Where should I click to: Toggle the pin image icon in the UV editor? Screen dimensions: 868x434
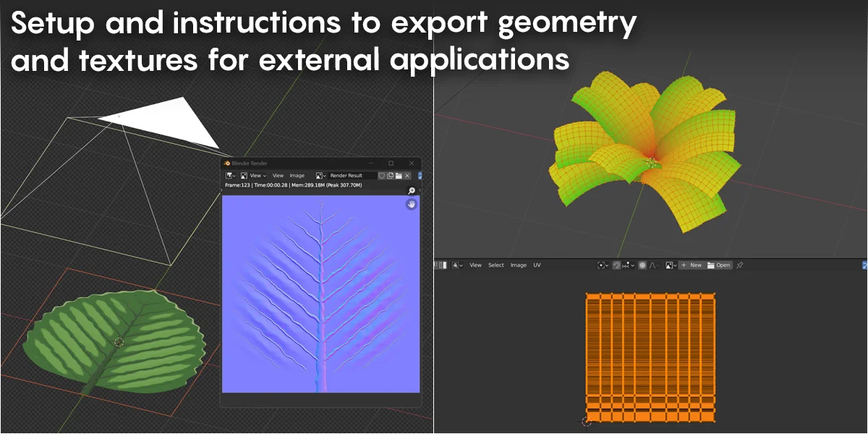click(x=739, y=265)
